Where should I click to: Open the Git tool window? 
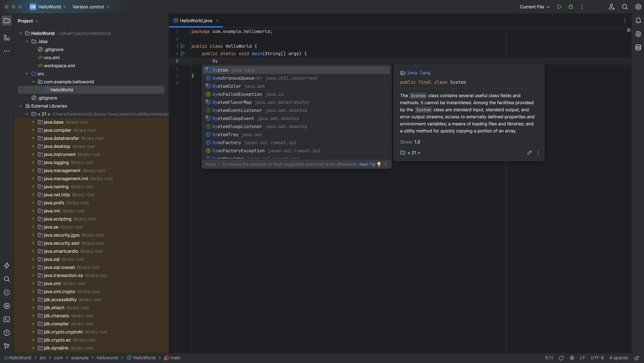(x=7, y=346)
